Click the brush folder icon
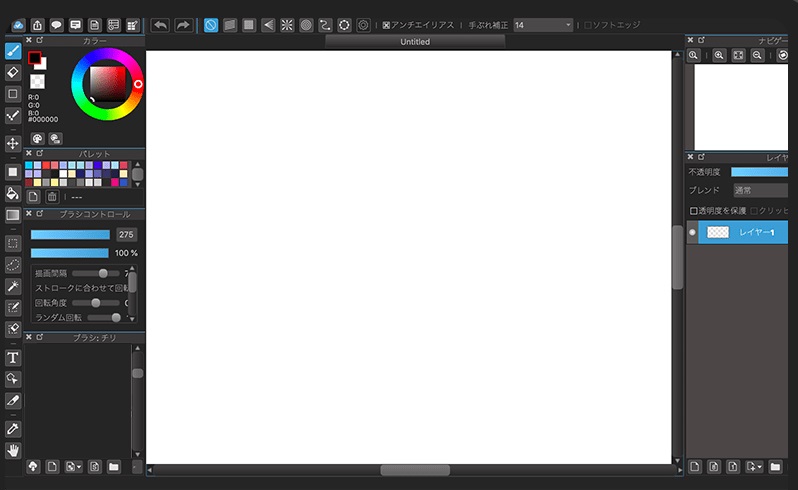This screenshot has width=798, height=490. click(113, 466)
